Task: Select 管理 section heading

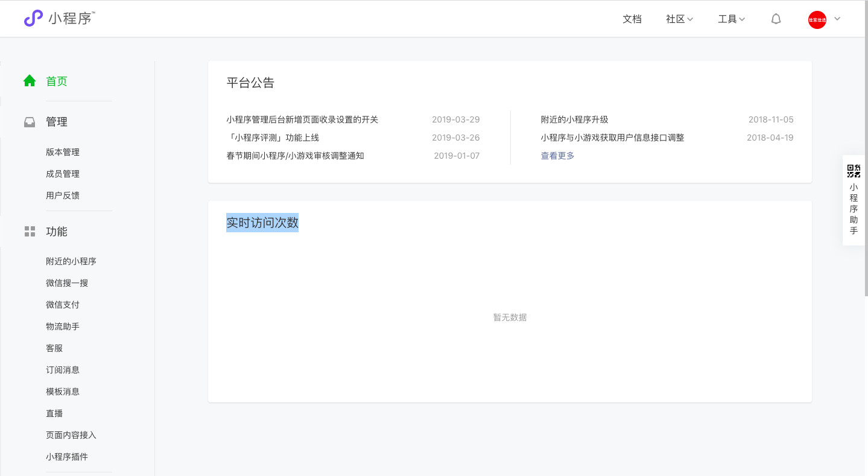Action: click(57, 122)
